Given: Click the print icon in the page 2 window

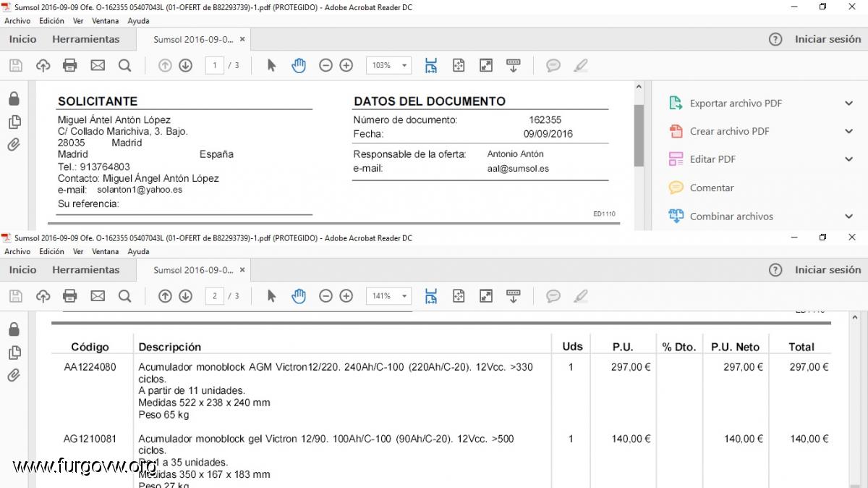Looking at the screenshot, I should click(70, 296).
